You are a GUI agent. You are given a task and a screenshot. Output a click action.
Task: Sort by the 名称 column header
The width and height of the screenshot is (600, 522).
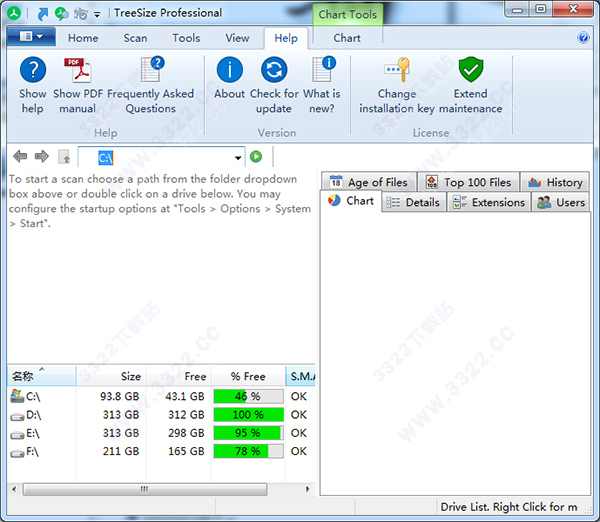click(x=42, y=376)
